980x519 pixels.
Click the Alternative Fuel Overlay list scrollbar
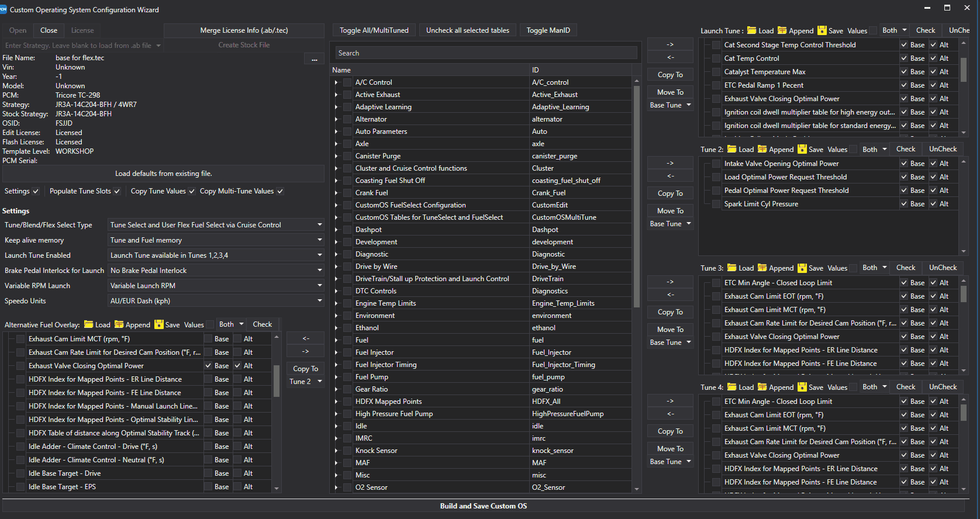pos(277,380)
